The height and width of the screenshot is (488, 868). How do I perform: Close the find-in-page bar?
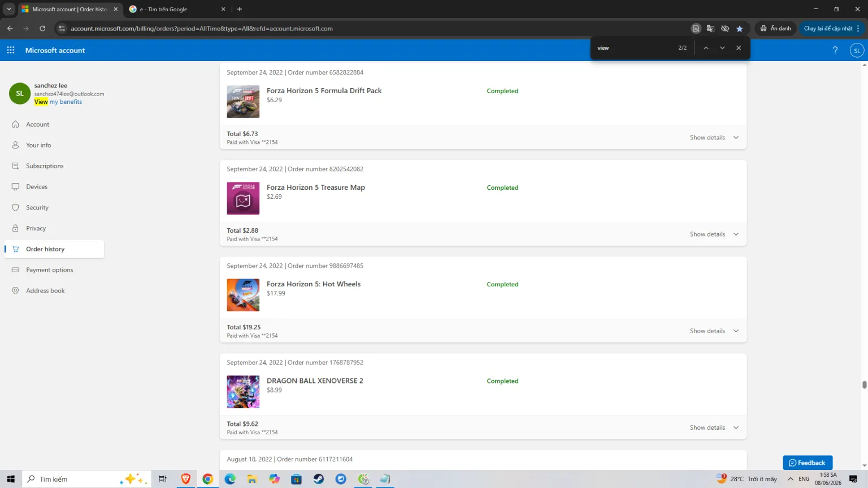pos(739,48)
